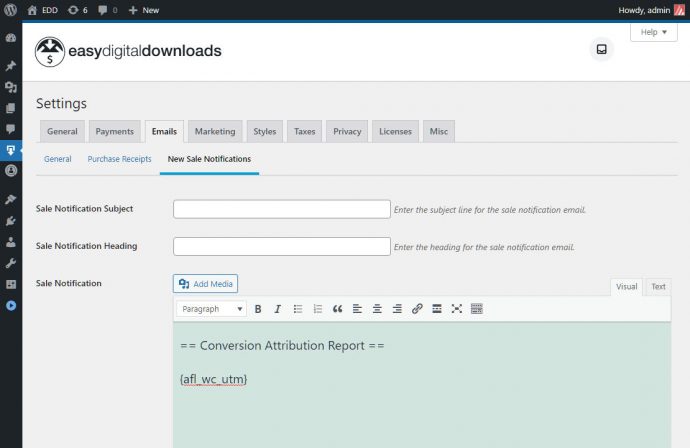
Task: Open the EDD notifications inbox icon
Action: (602, 49)
